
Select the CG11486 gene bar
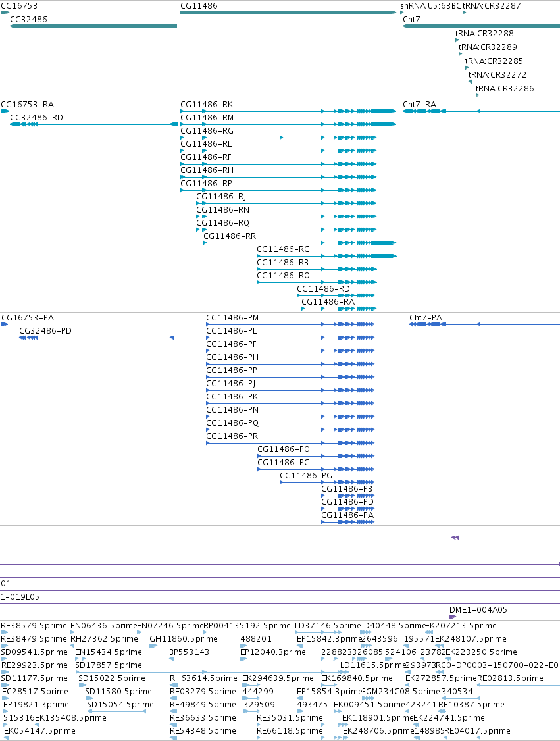coord(288,13)
